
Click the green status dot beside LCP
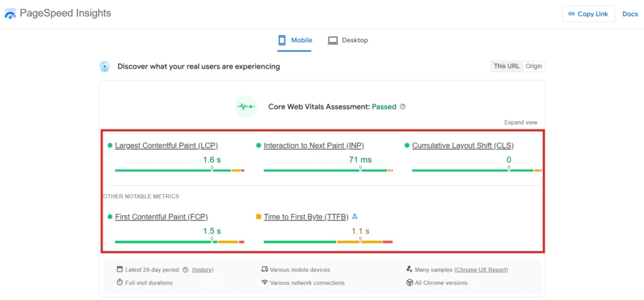coord(109,145)
